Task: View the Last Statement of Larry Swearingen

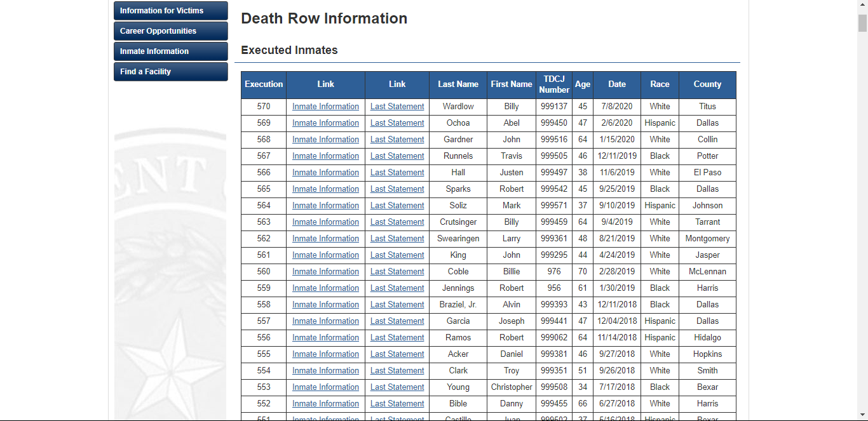Action: click(x=397, y=239)
